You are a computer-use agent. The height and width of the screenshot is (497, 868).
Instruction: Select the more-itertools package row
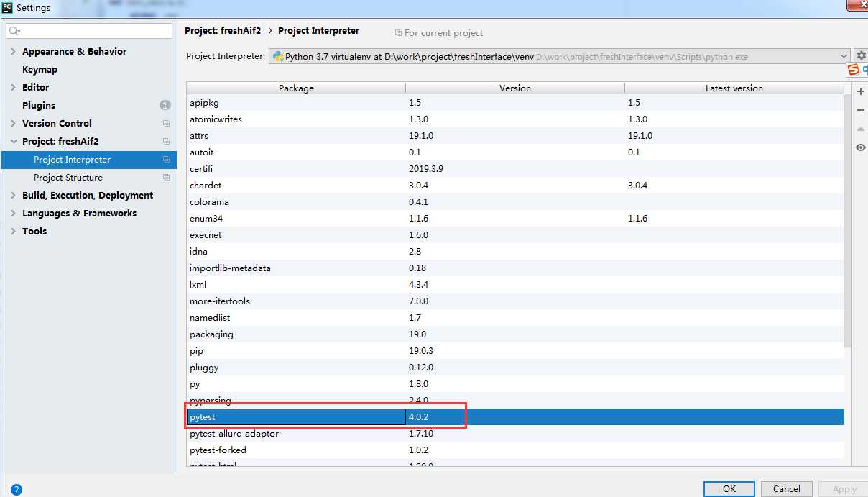click(515, 301)
